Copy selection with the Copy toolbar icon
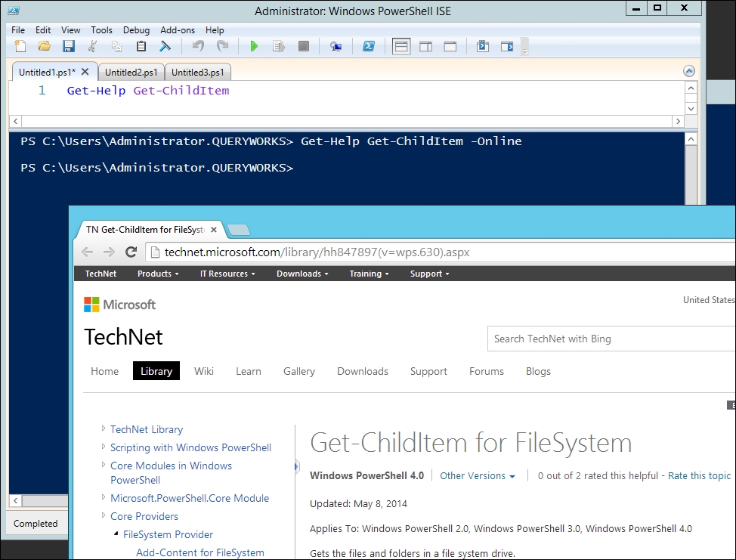The width and height of the screenshot is (736, 560). pyautogui.click(x=116, y=46)
